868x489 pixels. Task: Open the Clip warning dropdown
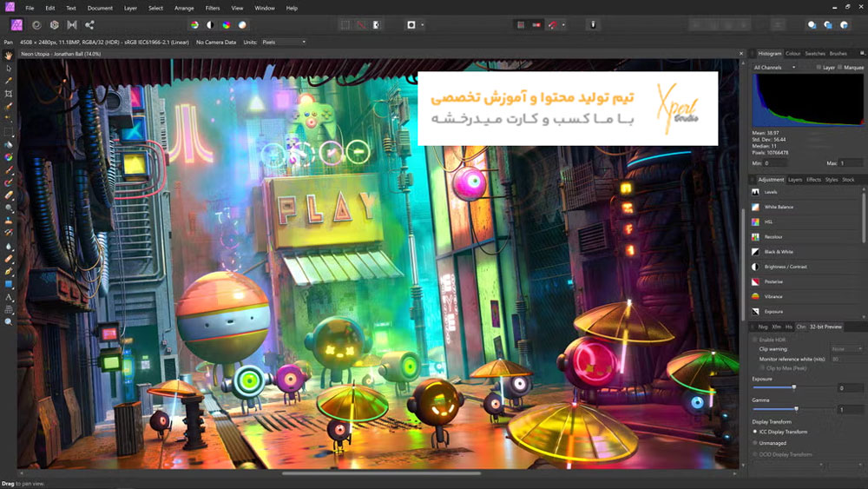point(846,349)
